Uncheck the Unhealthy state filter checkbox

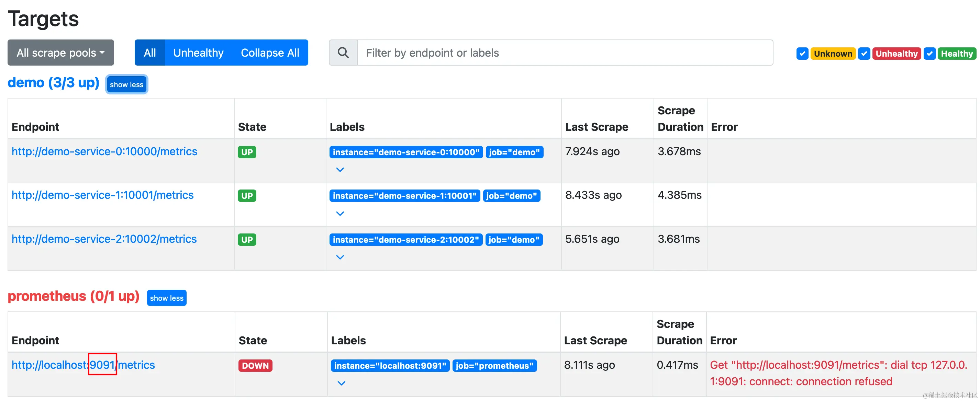click(864, 54)
